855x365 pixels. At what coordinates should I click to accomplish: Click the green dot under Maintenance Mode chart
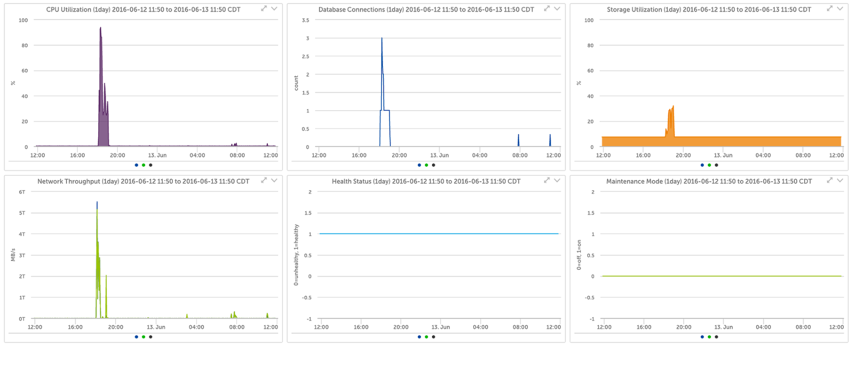[709, 337]
